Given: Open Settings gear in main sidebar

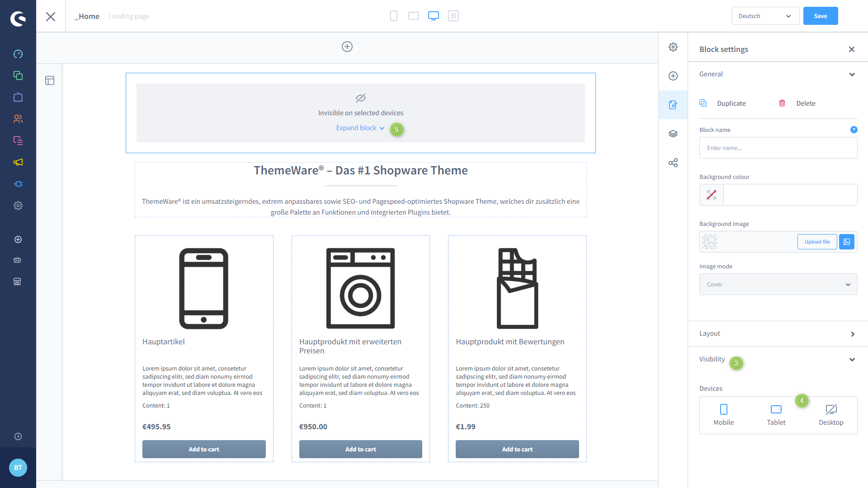Looking at the screenshot, I should pyautogui.click(x=18, y=206).
